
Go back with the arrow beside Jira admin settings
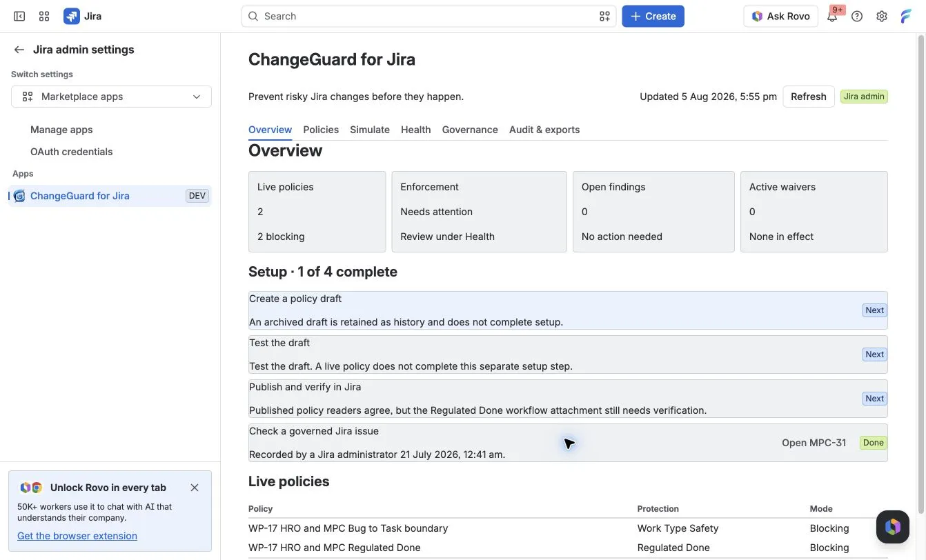(19, 50)
